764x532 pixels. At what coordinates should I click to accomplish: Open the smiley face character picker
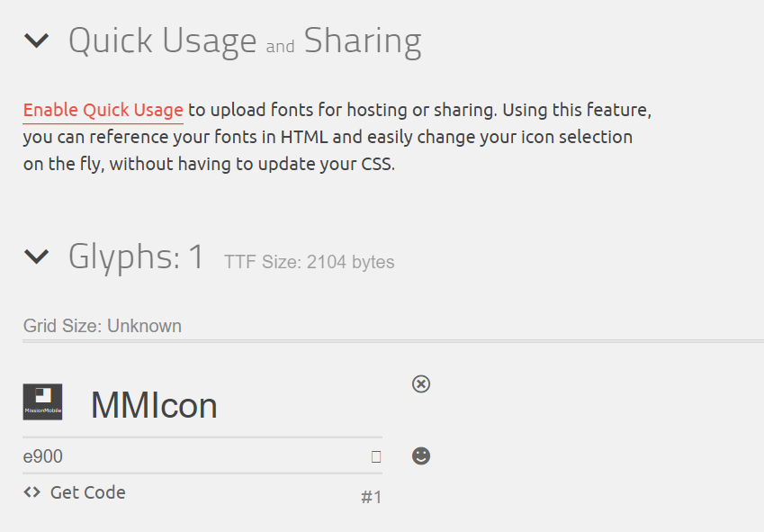point(421,456)
